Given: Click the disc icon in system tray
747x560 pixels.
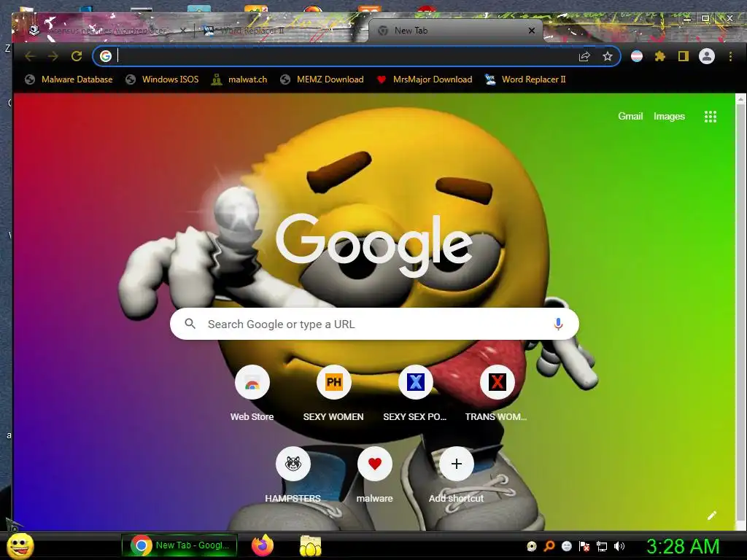Looking at the screenshot, I should [x=532, y=546].
